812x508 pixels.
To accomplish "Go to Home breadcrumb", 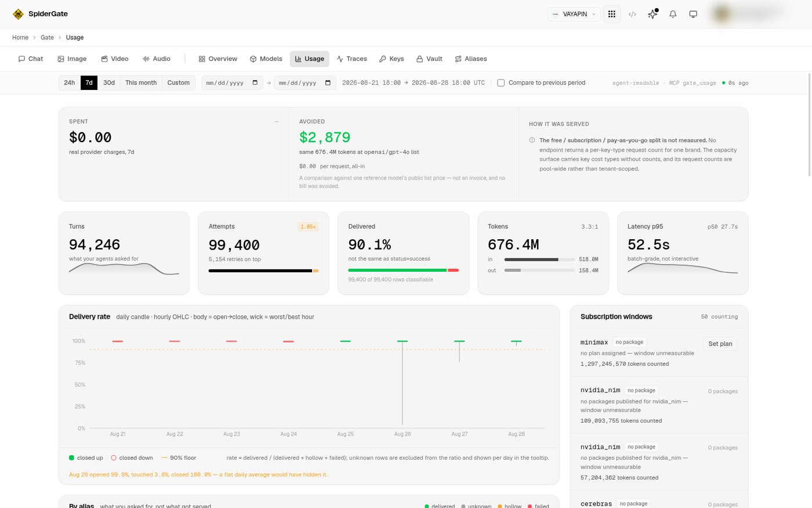I will click(20, 37).
